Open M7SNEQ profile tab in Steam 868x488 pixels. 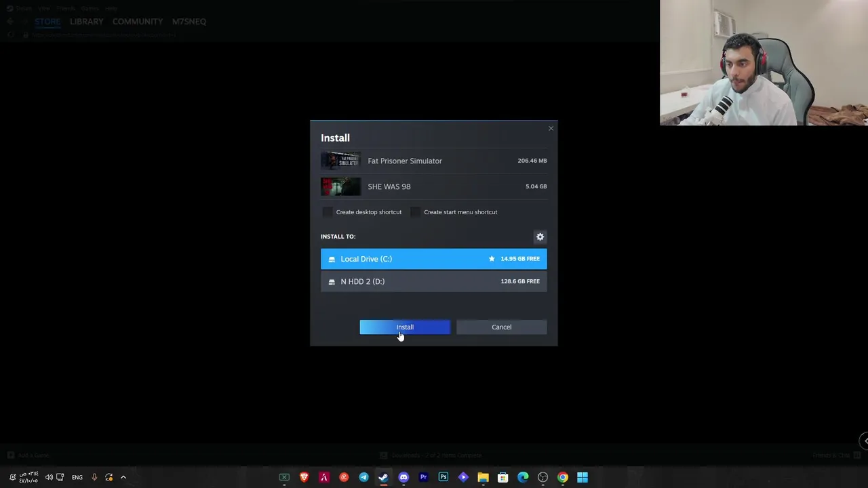pyautogui.click(x=189, y=22)
